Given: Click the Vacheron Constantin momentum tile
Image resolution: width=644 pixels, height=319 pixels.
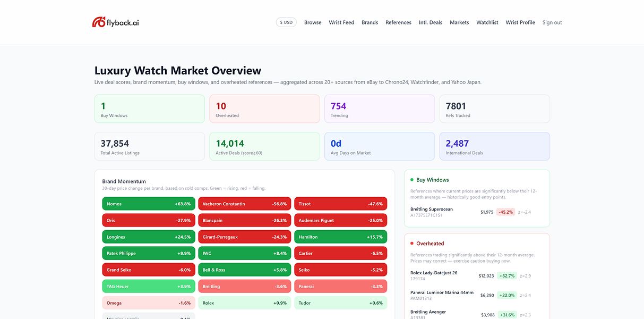Looking at the screenshot, I should point(245,204).
